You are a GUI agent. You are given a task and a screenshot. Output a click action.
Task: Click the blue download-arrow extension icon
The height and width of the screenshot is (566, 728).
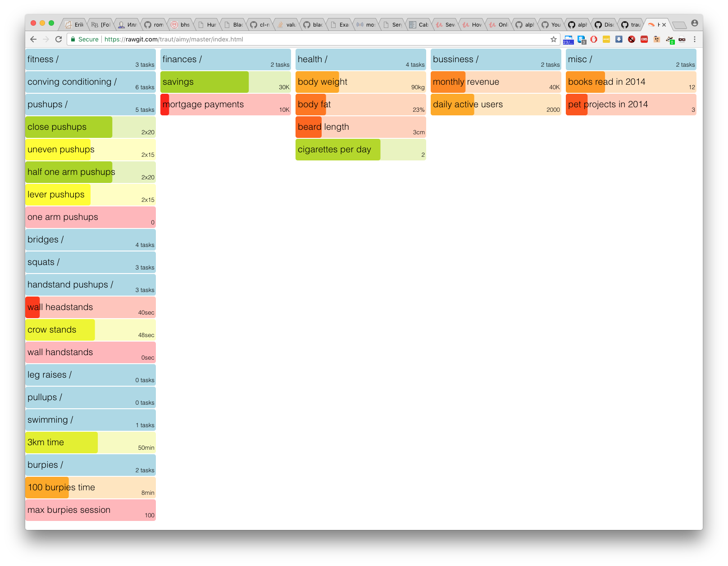click(x=618, y=39)
